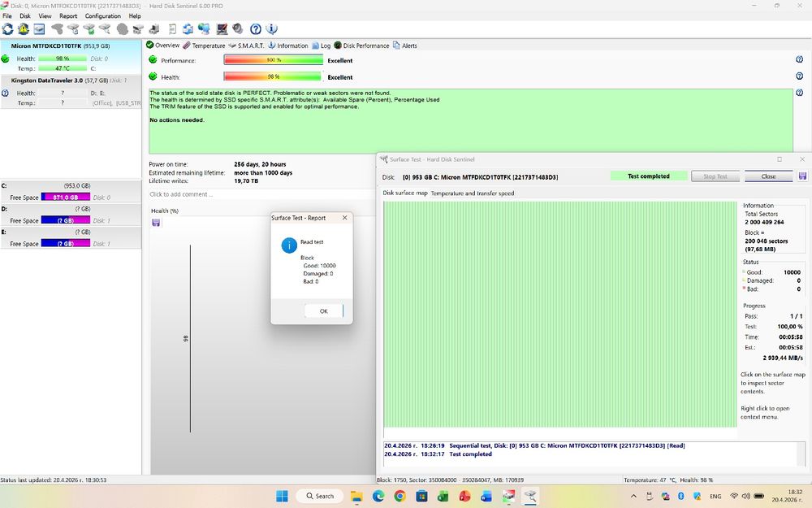Viewport: 812px width, 508px height.
Task: Close the Surface Test Report dialog with X
Action: 345,218
